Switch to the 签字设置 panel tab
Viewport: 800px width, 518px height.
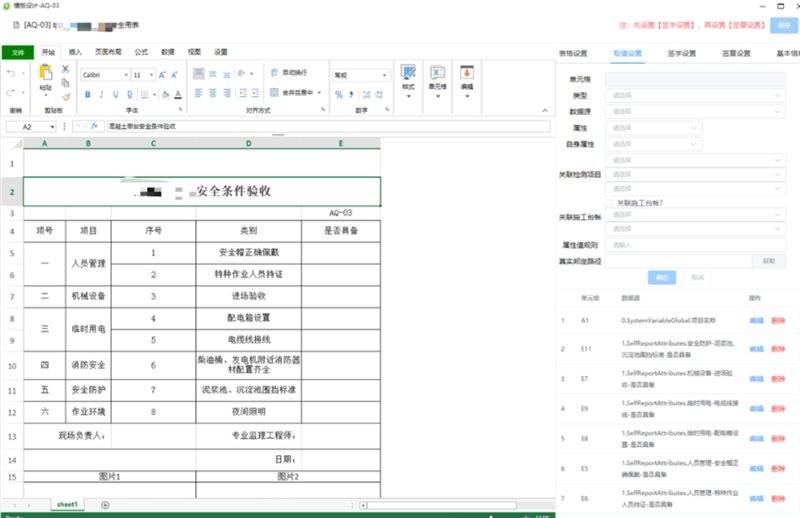point(682,54)
